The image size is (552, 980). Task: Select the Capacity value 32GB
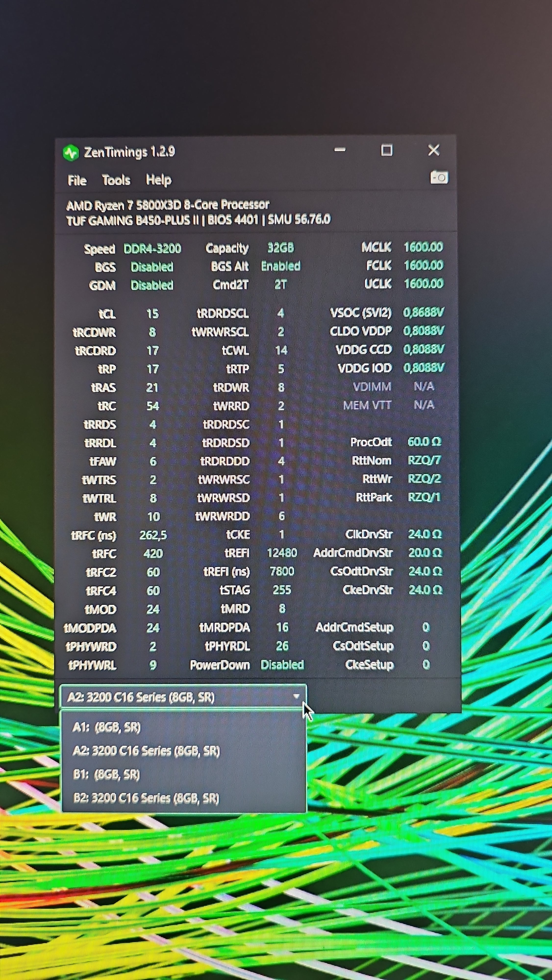click(281, 248)
